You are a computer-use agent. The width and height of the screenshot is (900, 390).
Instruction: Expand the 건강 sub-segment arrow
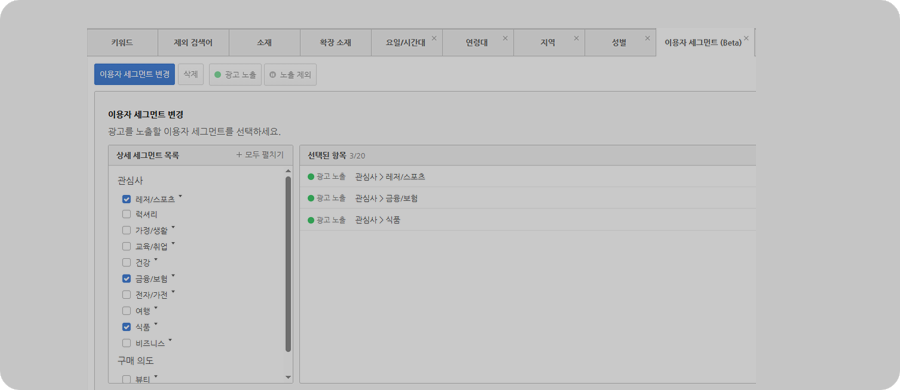click(x=156, y=260)
